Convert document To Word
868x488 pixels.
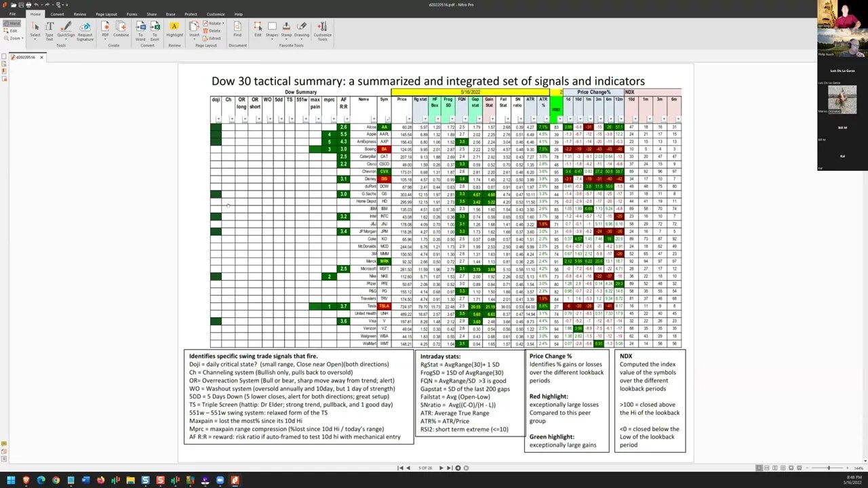pyautogui.click(x=140, y=30)
